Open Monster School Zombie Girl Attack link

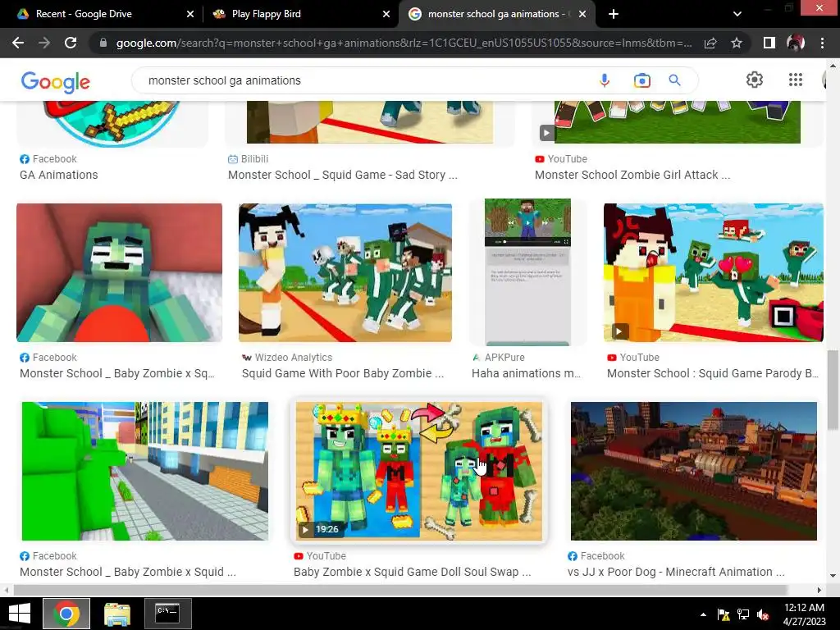(632, 175)
